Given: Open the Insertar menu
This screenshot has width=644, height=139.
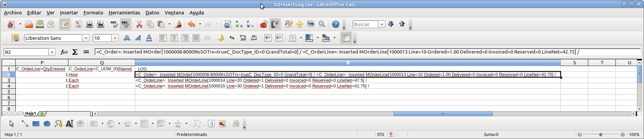Looking at the screenshot, I should [x=69, y=13].
